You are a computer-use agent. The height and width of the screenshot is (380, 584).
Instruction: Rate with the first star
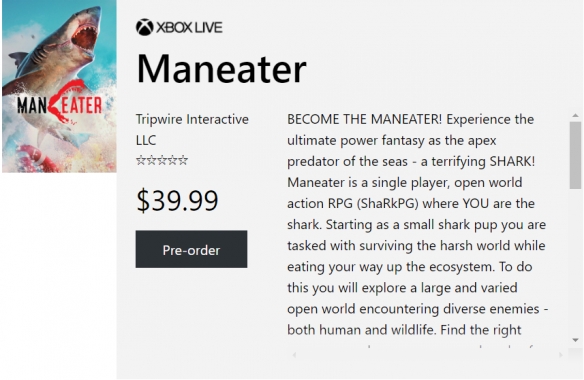[x=140, y=161]
